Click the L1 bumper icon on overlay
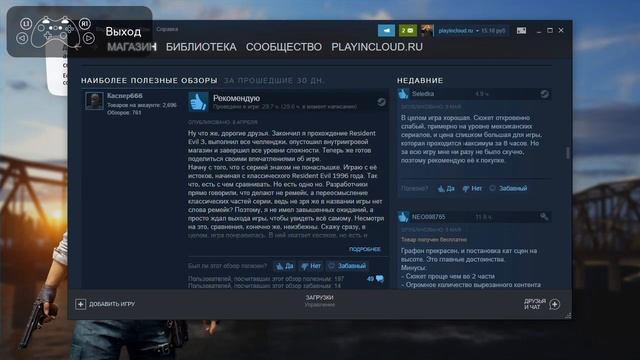 pyautogui.click(x=26, y=24)
